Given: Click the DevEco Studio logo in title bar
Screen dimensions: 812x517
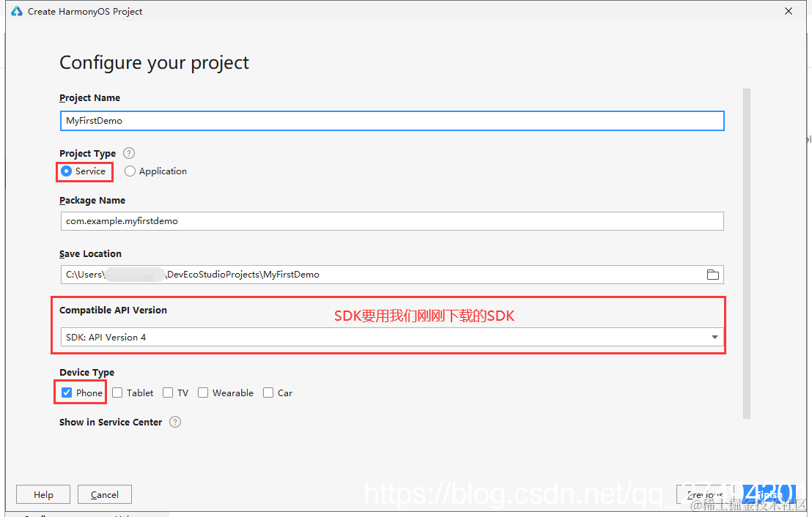Looking at the screenshot, I should (17, 12).
